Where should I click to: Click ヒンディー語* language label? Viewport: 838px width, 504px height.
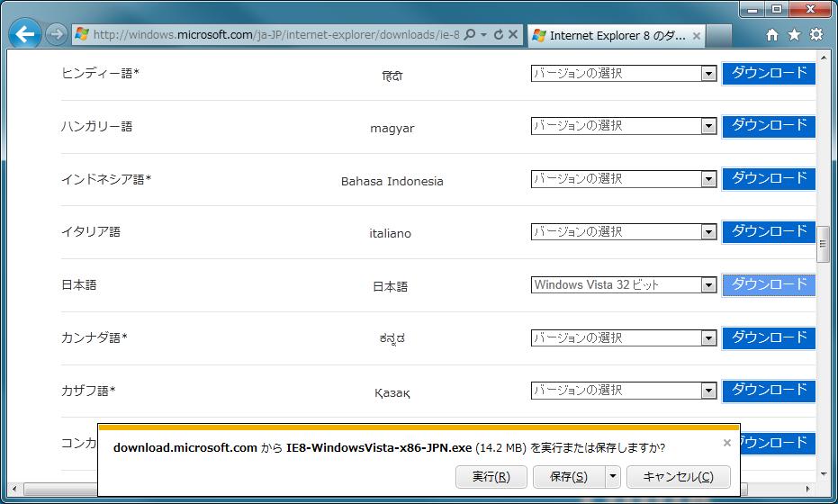point(100,73)
